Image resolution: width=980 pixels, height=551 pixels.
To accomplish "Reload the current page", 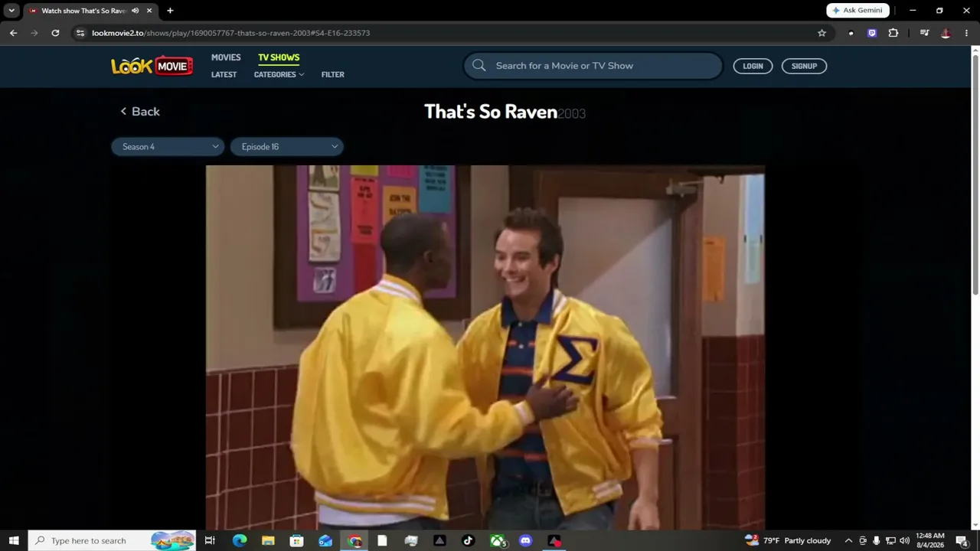I will click(x=55, y=33).
